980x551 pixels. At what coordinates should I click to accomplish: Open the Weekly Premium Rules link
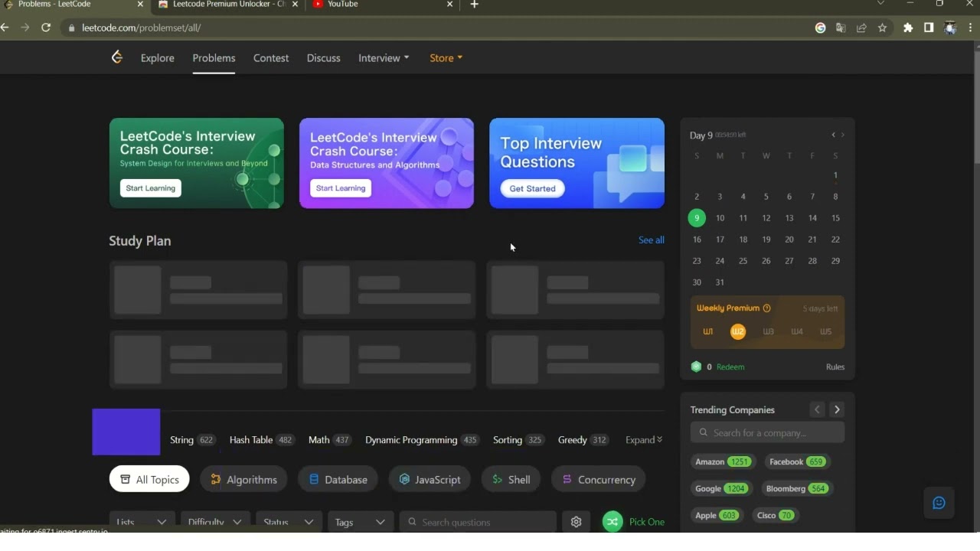[x=835, y=367]
